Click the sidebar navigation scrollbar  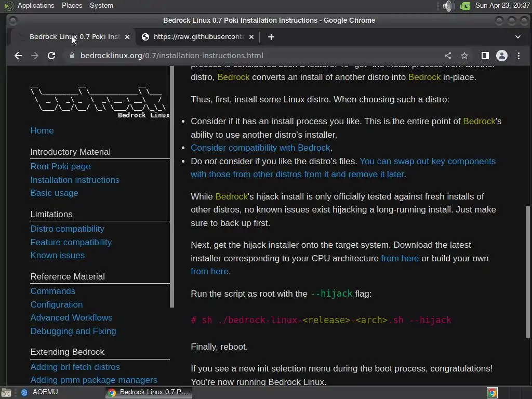tap(172, 187)
